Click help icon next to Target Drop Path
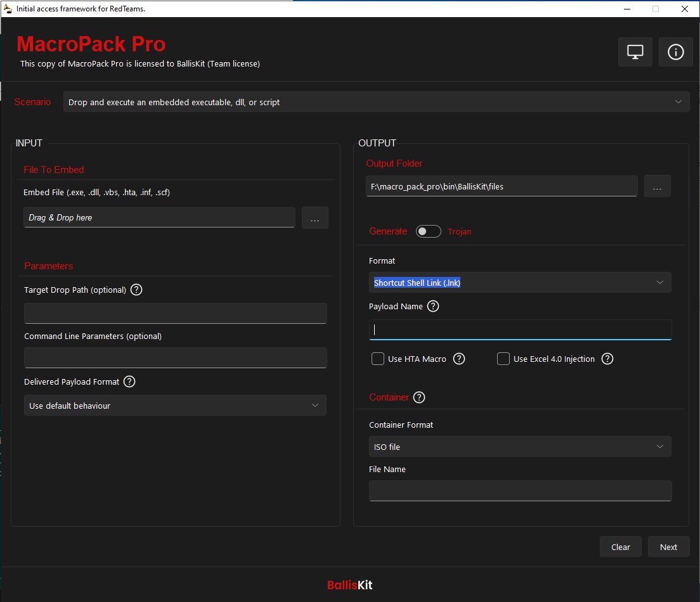The height and width of the screenshot is (602, 700). tap(136, 290)
